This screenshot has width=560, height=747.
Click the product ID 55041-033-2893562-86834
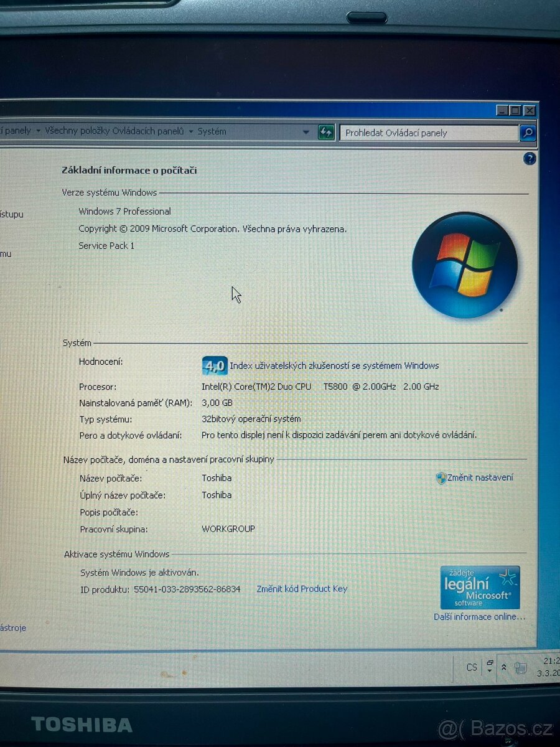tap(187, 589)
